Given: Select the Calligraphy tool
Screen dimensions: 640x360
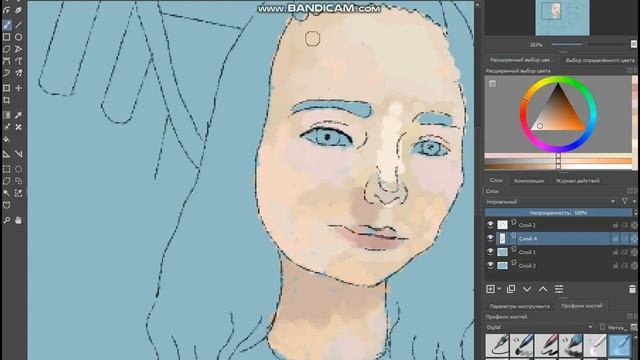Looking at the screenshot, I should pos(18,10).
